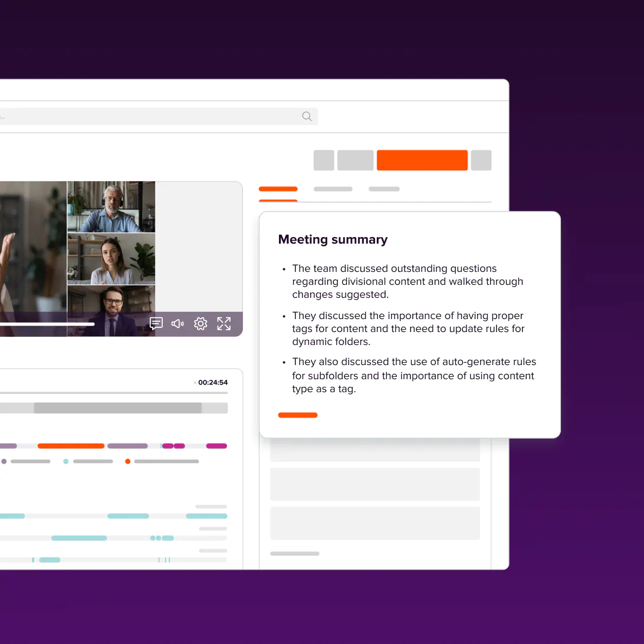Switch to the active orange-underlined tab

point(277,189)
